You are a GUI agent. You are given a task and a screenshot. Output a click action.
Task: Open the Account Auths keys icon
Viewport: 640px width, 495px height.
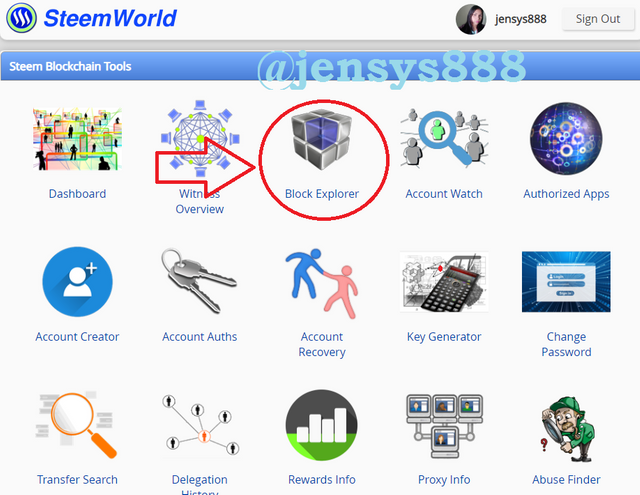point(199,282)
